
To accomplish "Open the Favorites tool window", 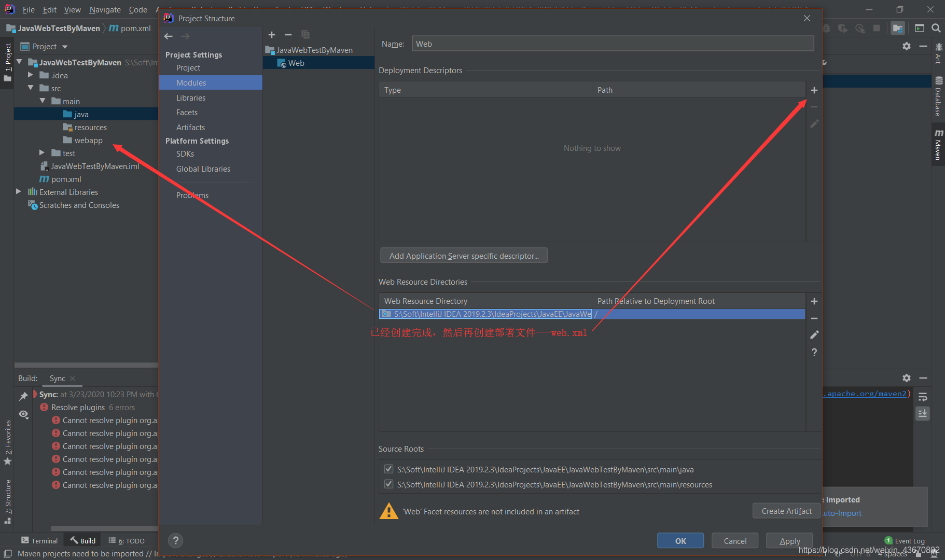I will point(7,442).
